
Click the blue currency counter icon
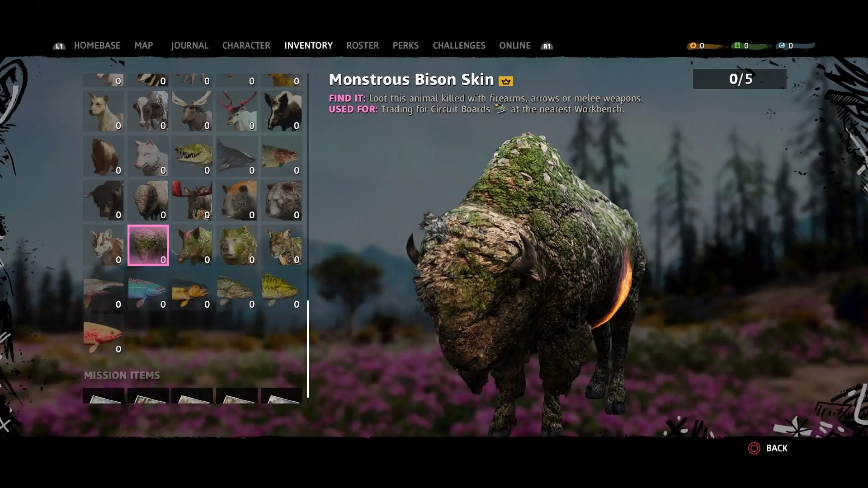782,46
